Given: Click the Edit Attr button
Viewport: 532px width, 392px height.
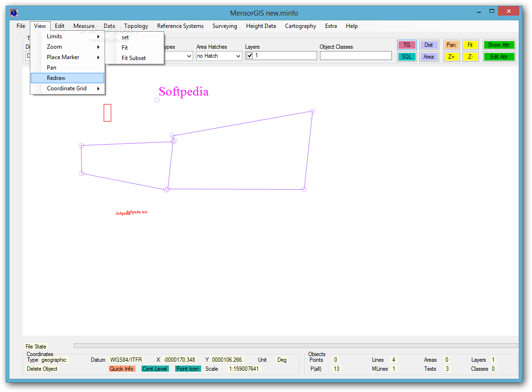Looking at the screenshot, I should point(499,57).
